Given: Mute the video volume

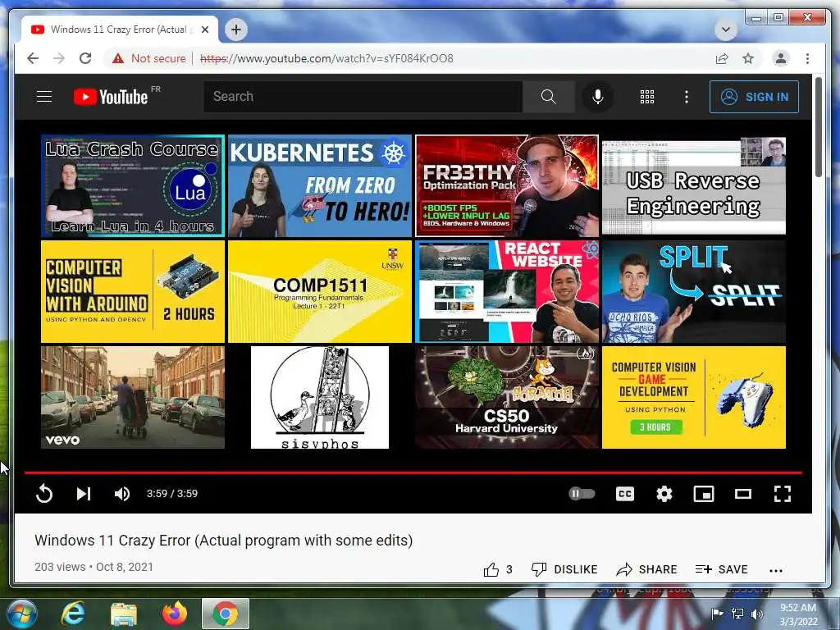Looking at the screenshot, I should pyautogui.click(x=122, y=493).
